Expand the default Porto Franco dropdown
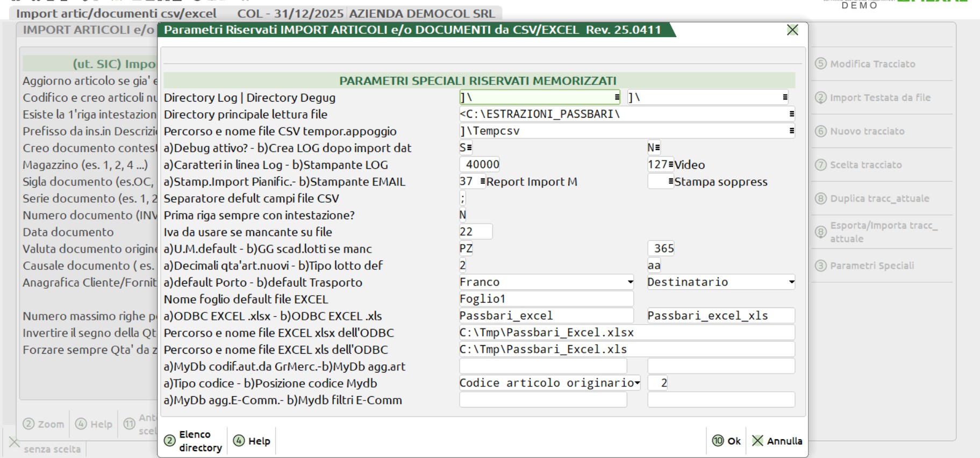 pos(630,282)
